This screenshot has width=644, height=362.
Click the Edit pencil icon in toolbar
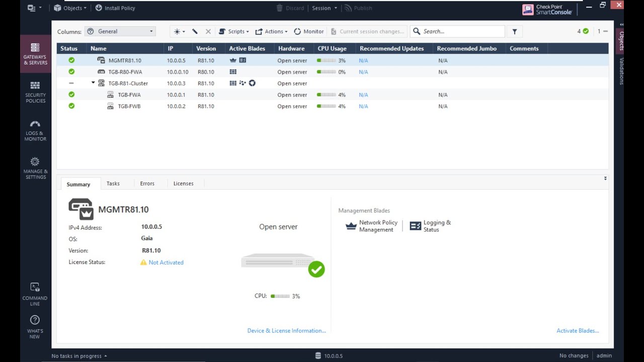tap(195, 31)
